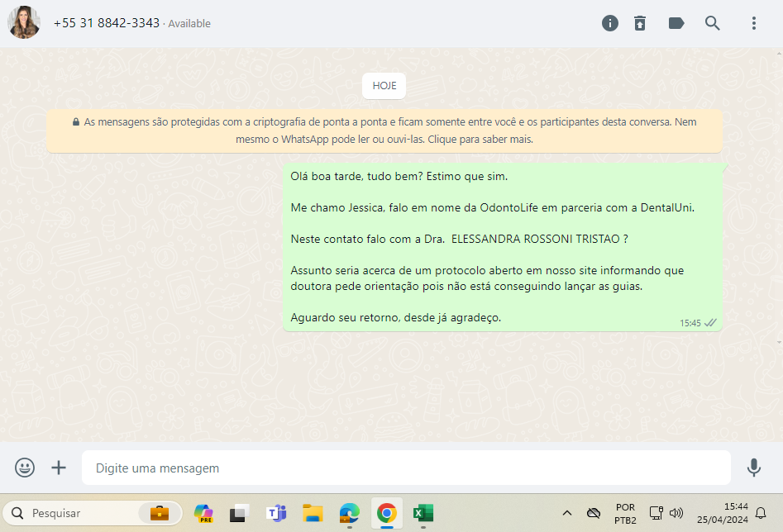Open the emoji picker
The width and height of the screenshot is (783, 532).
coord(25,468)
